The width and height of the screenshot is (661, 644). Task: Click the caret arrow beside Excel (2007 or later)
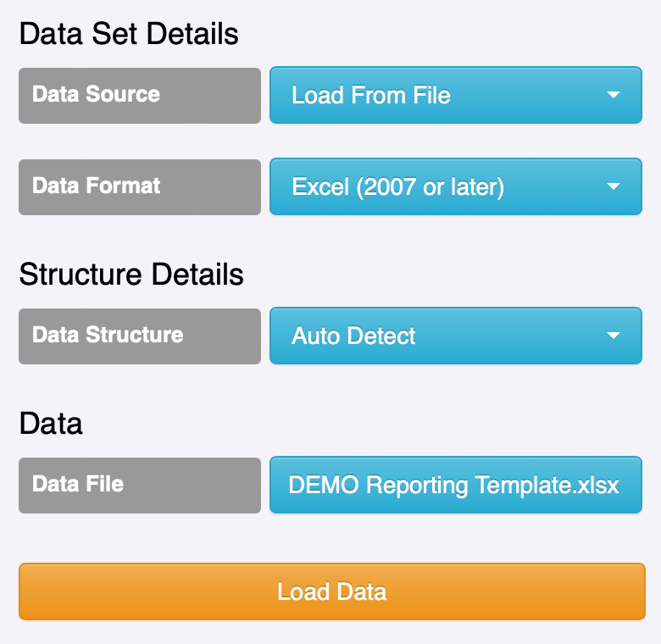(614, 186)
